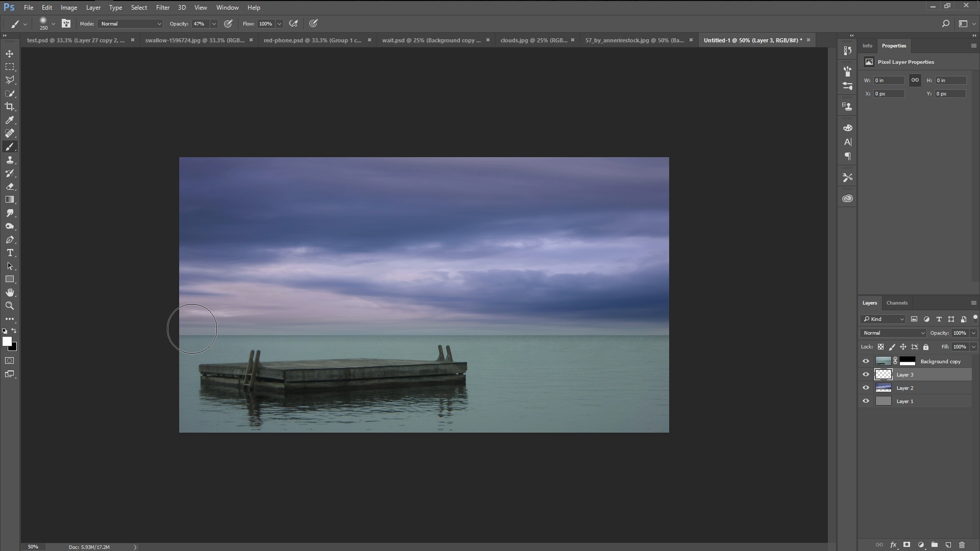Select the Polygonal Lasso tool

pos(10,80)
